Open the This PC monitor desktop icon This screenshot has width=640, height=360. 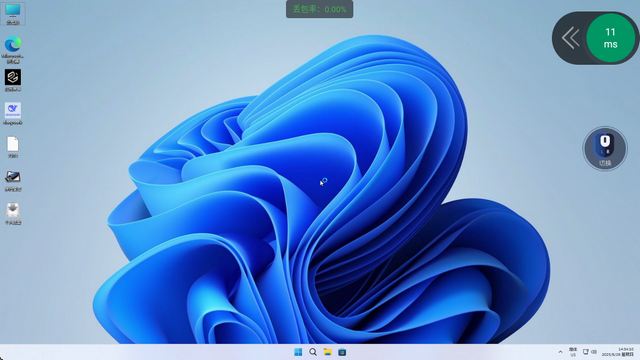coord(13,13)
